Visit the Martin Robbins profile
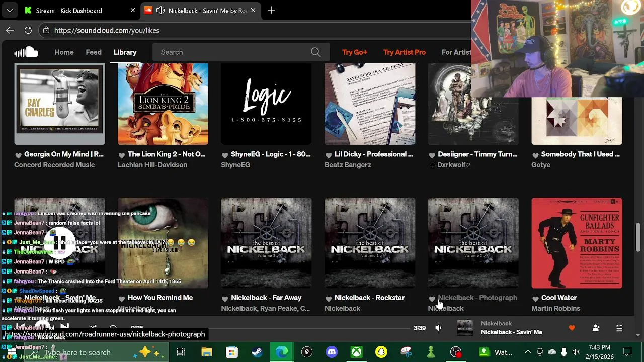 point(555,308)
